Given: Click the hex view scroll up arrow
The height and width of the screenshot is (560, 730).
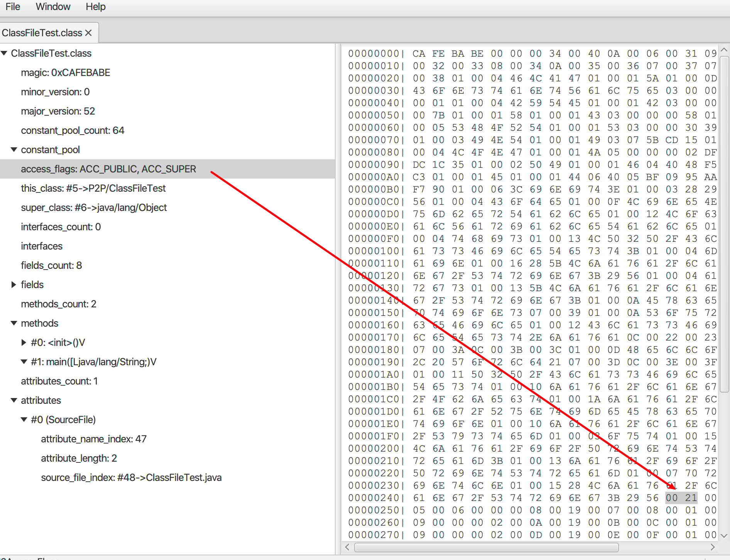Looking at the screenshot, I should (724, 50).
